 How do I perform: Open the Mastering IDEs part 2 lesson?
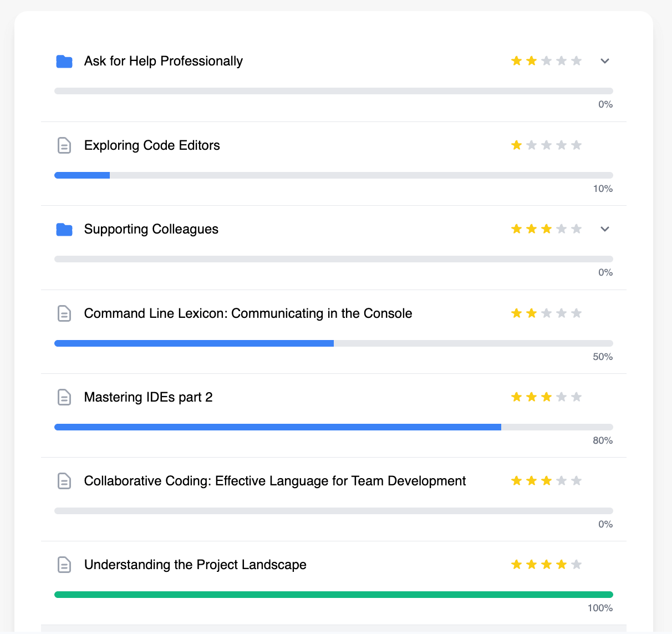pos(148,397)
